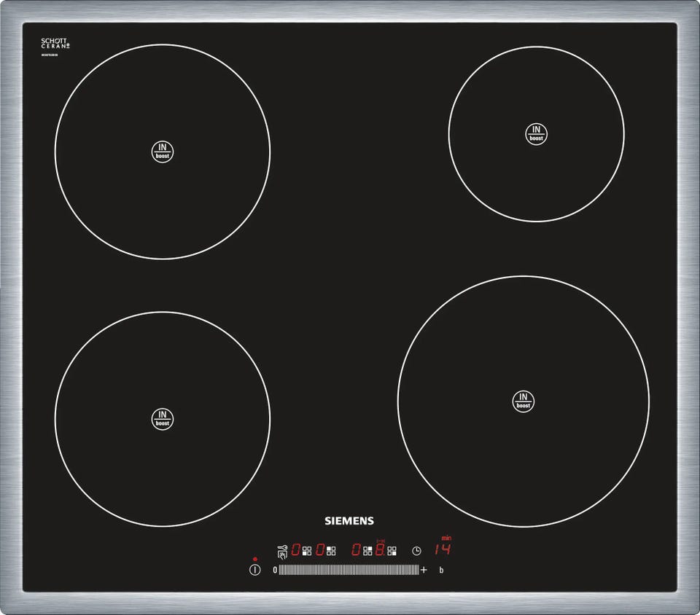700x615 pixels.
Task: Tap the IN boost mark on front-left zone
Action: point(163,419)
